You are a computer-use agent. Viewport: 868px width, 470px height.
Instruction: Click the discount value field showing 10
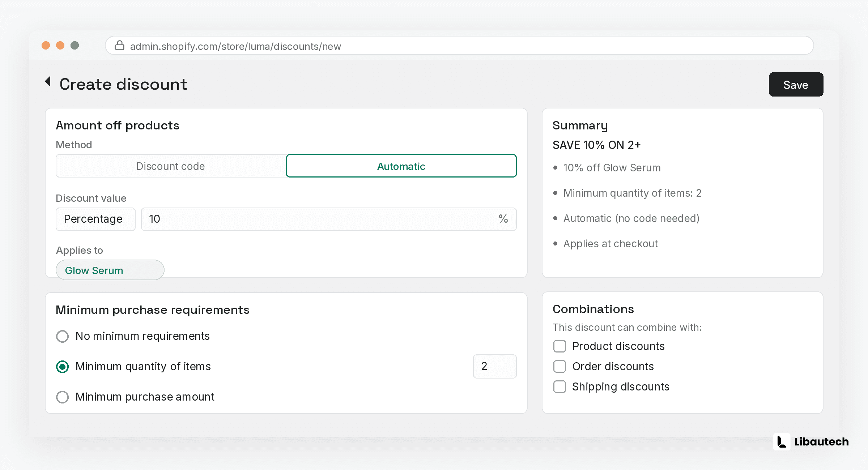[x=328, y=219]
